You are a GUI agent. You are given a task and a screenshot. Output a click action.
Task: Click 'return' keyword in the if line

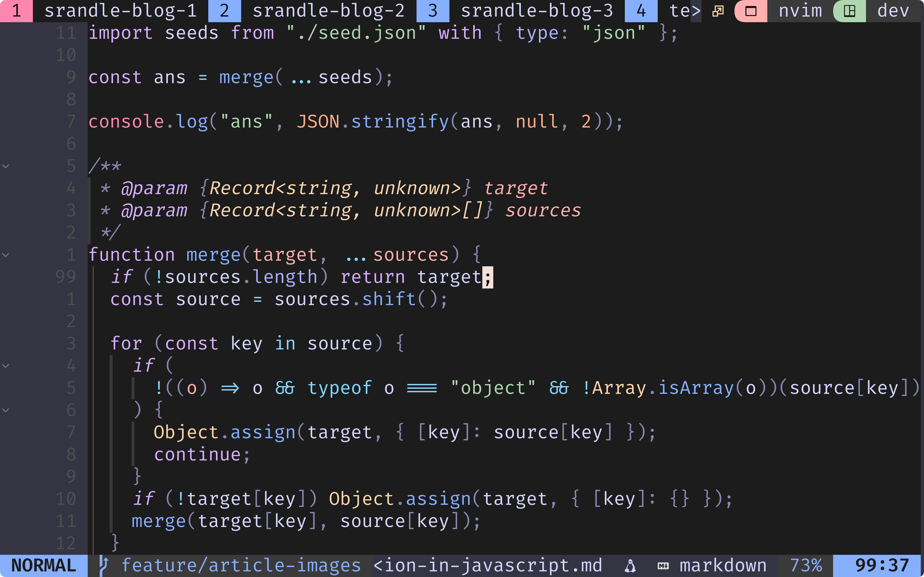[373, 277]
